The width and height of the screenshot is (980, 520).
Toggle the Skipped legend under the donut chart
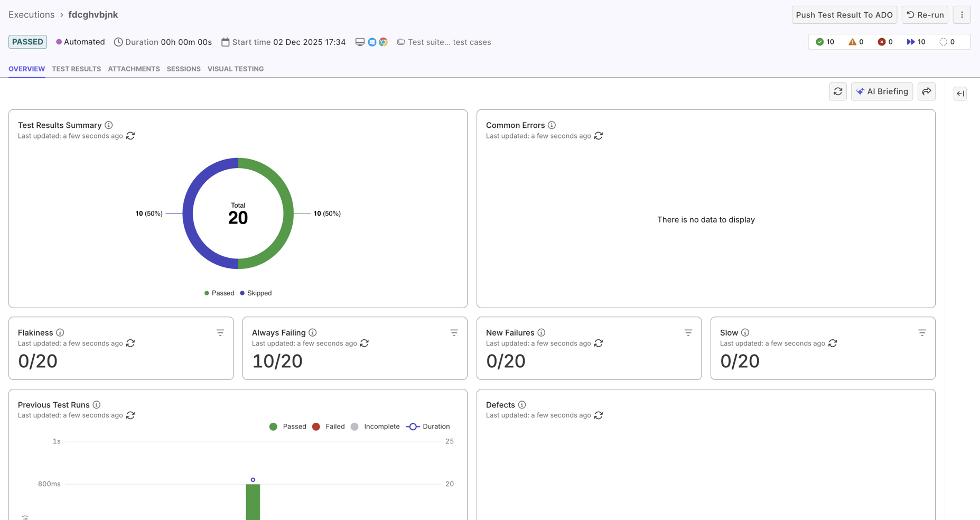(x=256, y=293)
